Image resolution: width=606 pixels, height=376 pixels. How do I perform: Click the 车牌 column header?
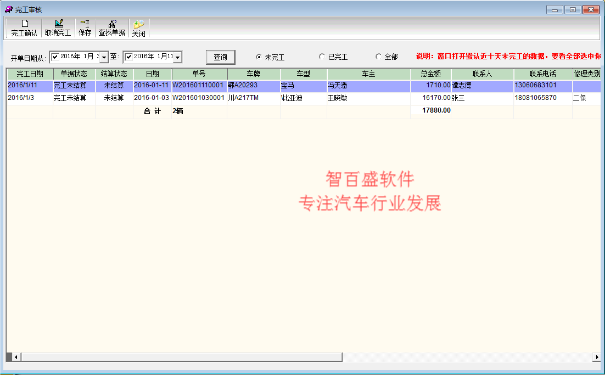254,74
